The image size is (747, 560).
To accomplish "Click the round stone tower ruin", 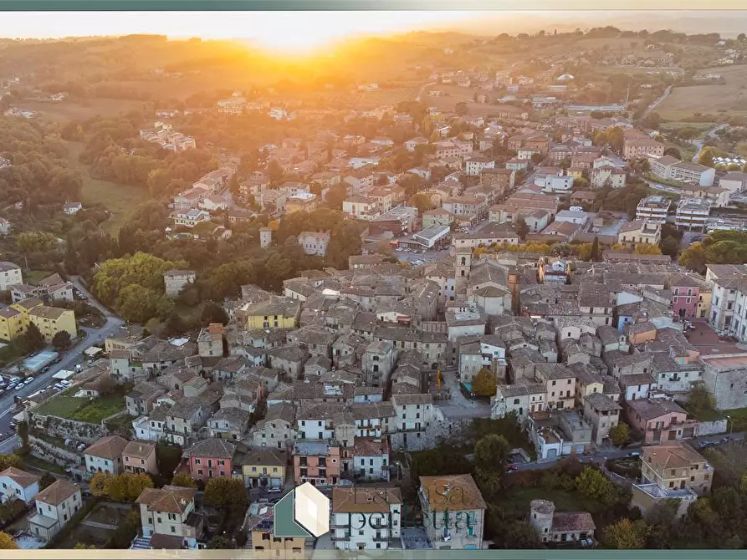I will [542, 517].
